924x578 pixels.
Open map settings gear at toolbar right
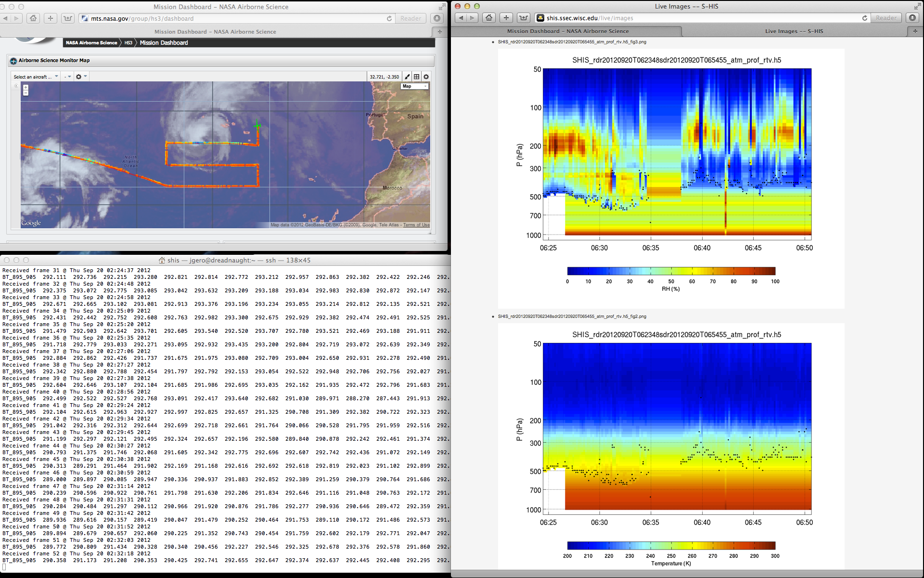pos(426,77)
